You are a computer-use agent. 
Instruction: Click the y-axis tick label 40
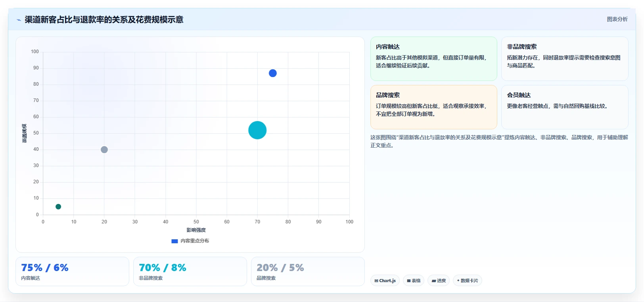36,149
